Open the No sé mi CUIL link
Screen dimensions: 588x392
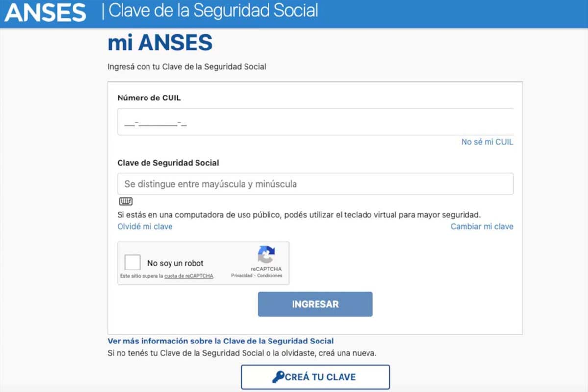(x=487, y=142)
